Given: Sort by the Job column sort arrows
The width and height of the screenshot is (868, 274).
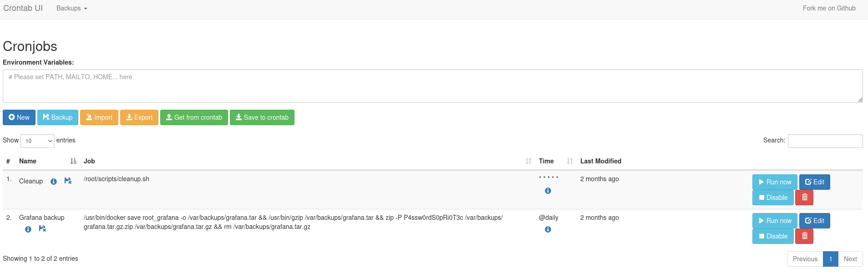Looking at the screenshot, I should tap(528, 161).
